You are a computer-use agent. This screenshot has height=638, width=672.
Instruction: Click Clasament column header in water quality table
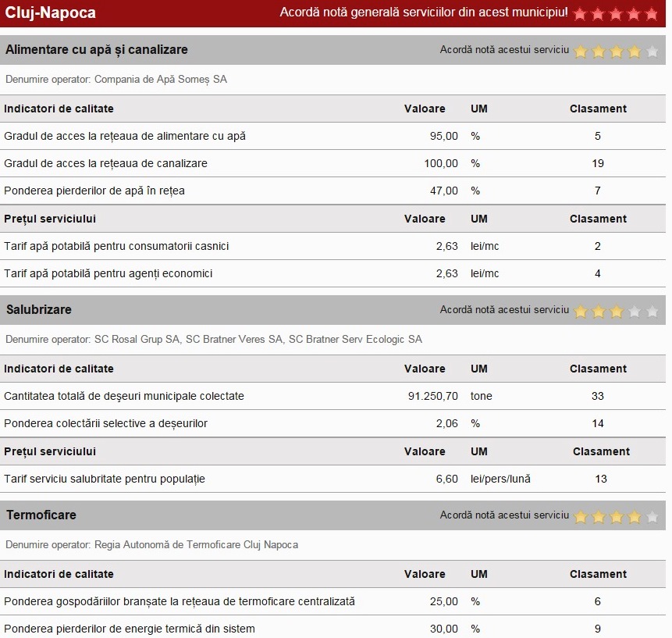[x=598, y=109]
